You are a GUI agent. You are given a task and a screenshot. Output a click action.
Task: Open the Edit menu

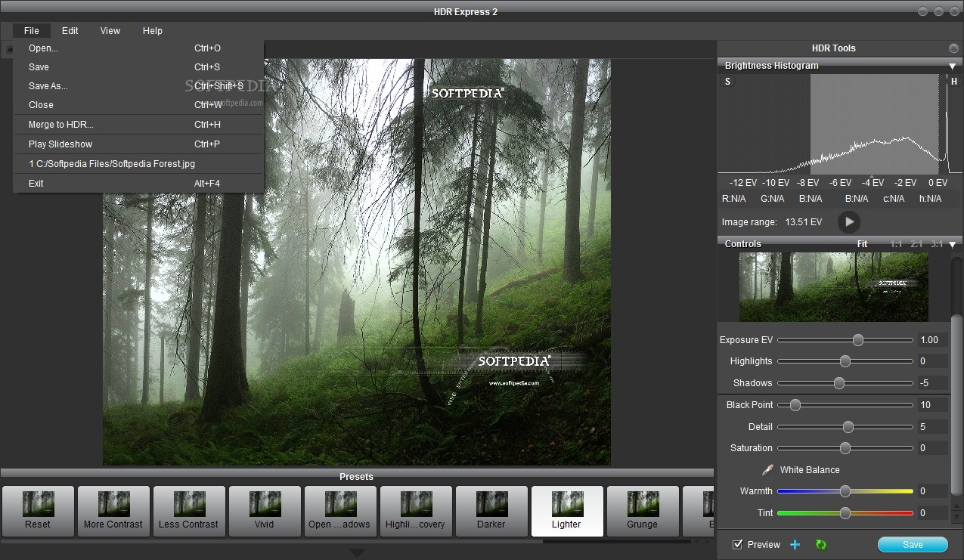coord(70,31)
